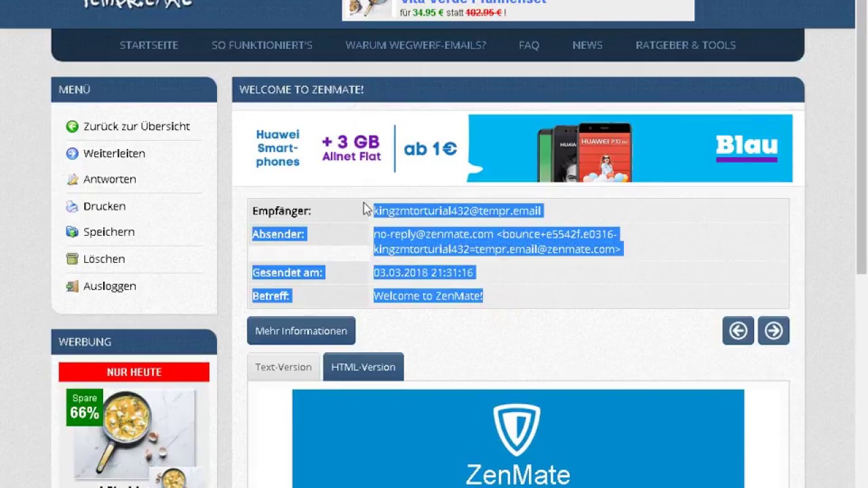
Task: Click the WELCOME TO ZENMATE! panel header
Action: (x=518, y=89)
